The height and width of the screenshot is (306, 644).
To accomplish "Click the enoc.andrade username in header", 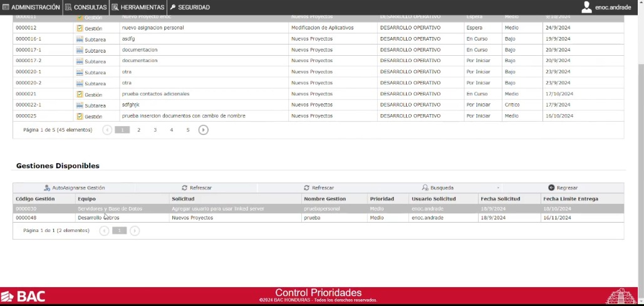I will [x=613, y=8].
